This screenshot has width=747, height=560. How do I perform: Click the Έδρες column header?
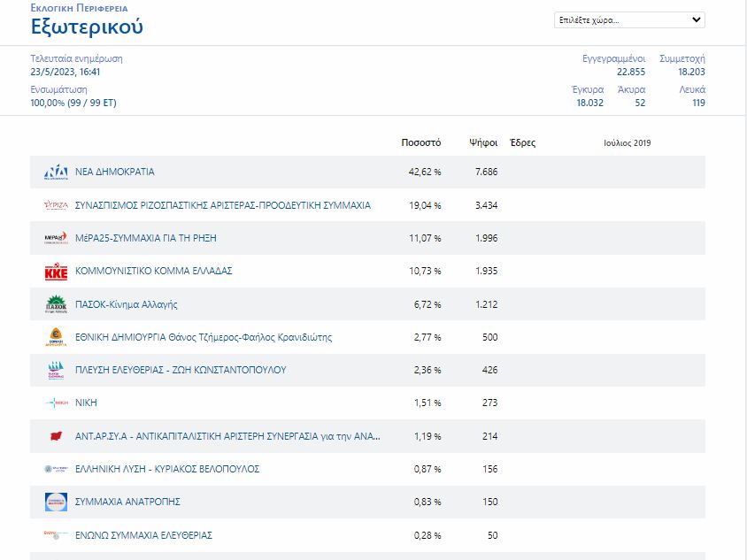point(523,142)
